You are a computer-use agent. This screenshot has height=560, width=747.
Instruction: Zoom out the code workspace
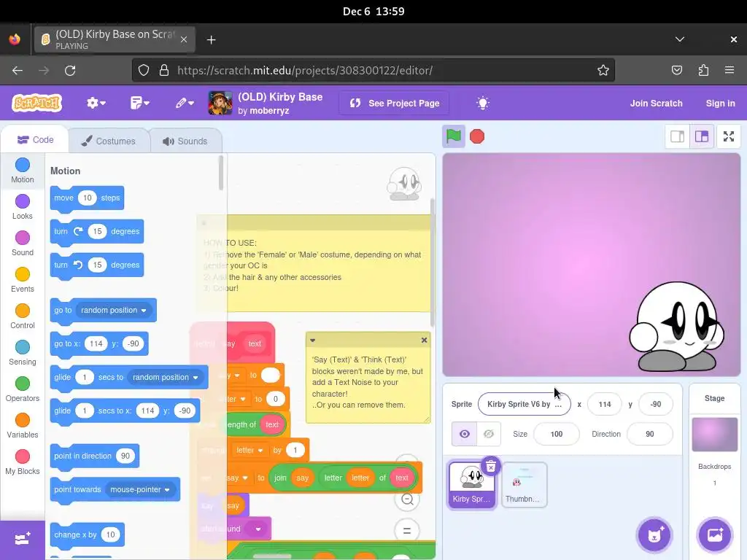pyautogui.click(x=407, y=499)
